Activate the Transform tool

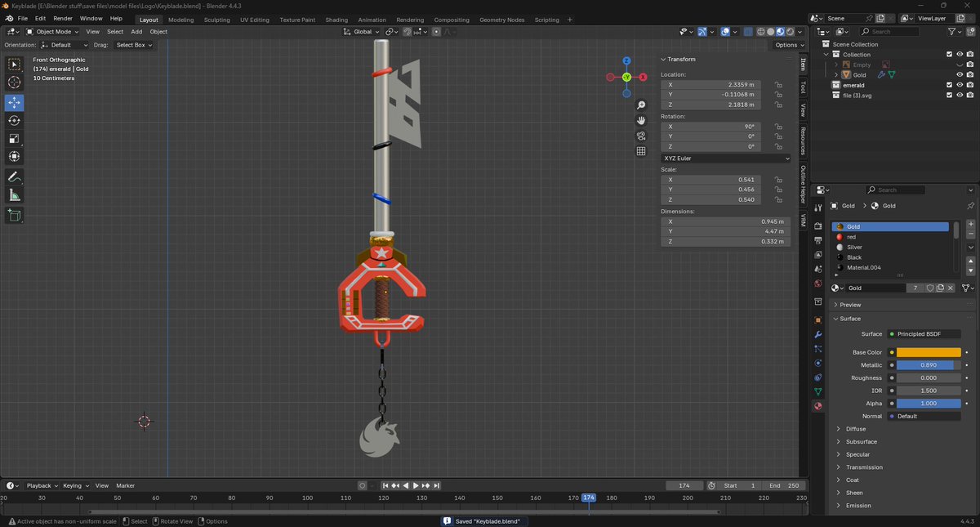click(14, 156)
